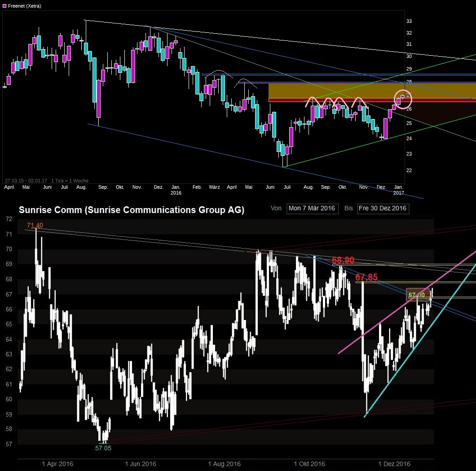Click the 'Feb.' month on Freenet axis
The height and width of the screenshot is (471, 476).
(x=197, y=187)
